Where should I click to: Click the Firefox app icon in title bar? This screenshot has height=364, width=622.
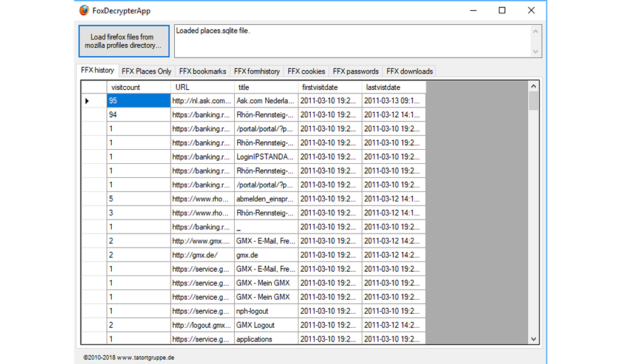tap(84, 10)
